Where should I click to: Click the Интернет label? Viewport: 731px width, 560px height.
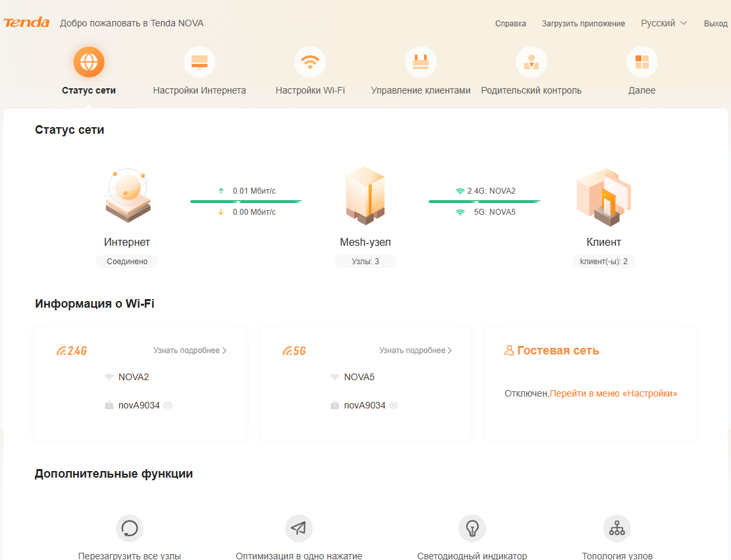point(127,242)
